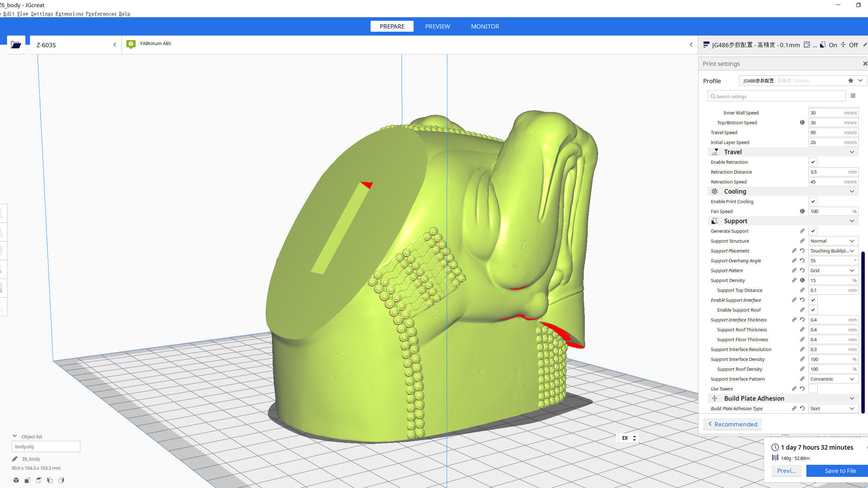Switch to the PREPARE tab
The width and height of the screenshot is (868, 488).
tap(392, 26)
